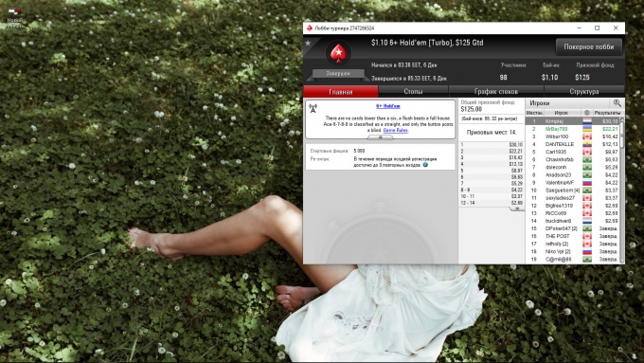Click the antenna broadcast icon in the info box
644x363 pixels.
click(x=313, y=109)
